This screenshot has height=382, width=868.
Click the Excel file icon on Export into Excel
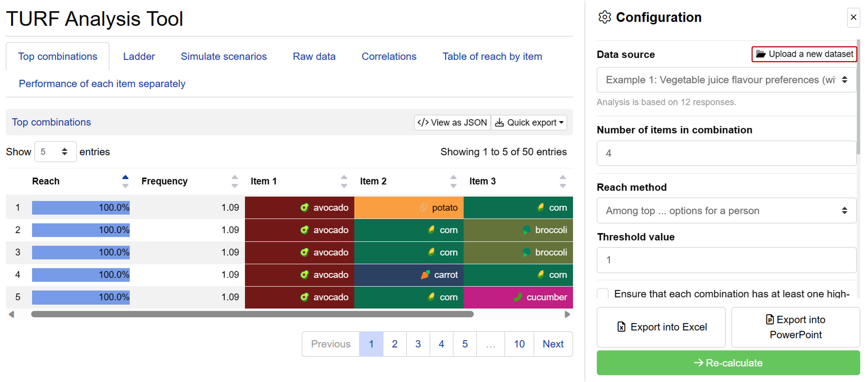pyautogui.click(x=621, y=327)
